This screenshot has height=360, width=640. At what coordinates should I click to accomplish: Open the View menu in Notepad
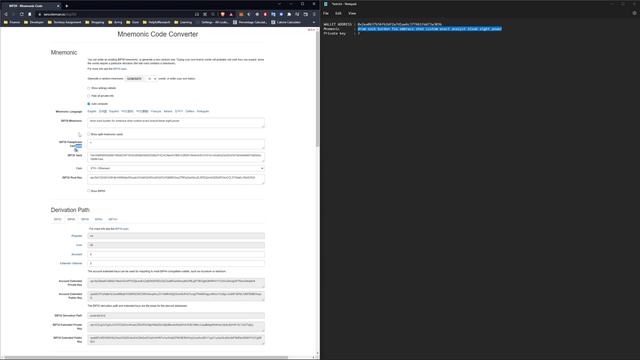coord(352,13)
